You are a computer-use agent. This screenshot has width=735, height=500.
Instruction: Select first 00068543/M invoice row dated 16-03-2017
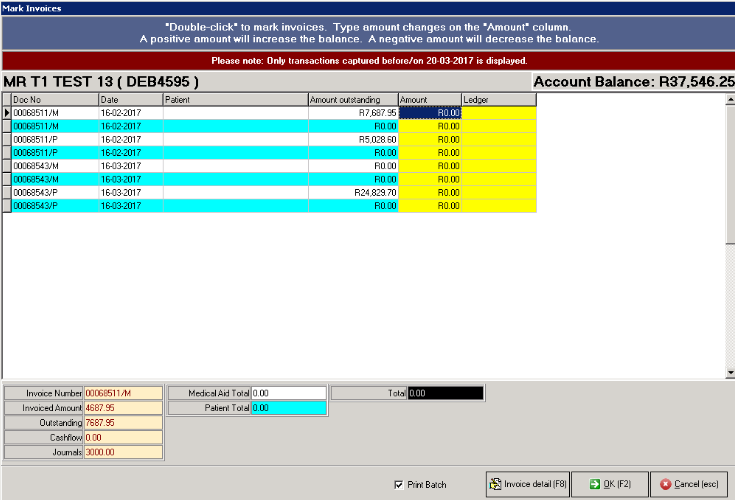coord(54,166)
